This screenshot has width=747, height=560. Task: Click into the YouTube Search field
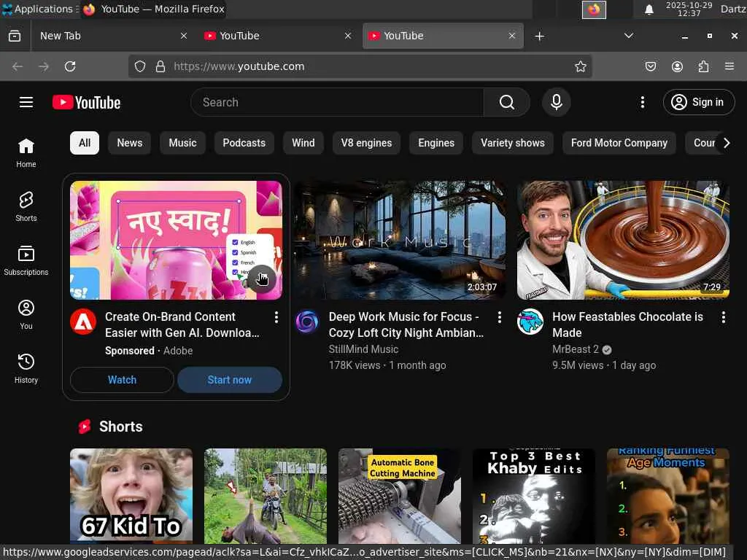point(337,102)
